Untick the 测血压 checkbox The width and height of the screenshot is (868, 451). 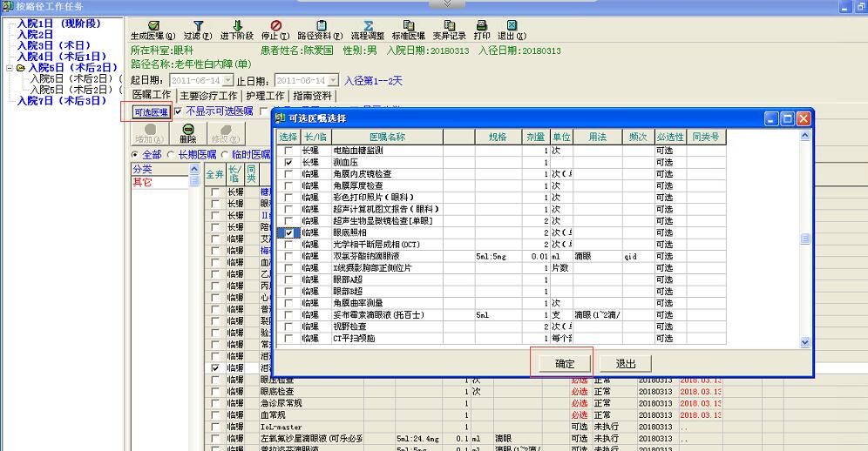pos(288,162)
